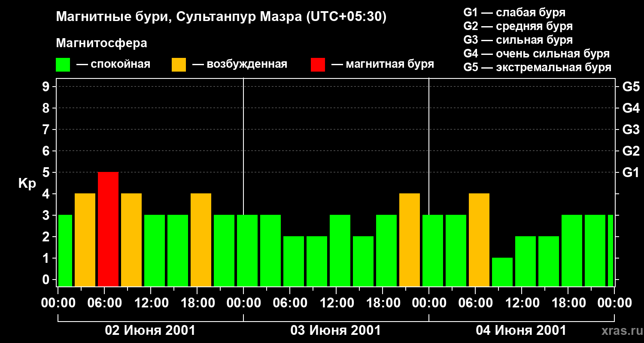Click the 'G4' mark on the right axis
Viewport: 644px width, 343px height.
[x=631, y=108]
